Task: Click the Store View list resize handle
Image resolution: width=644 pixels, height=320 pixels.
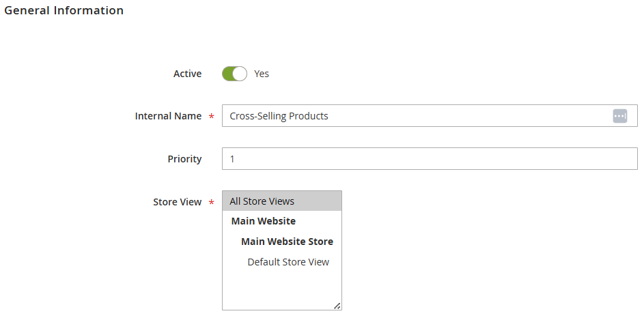Action: (x=337, y=306)
